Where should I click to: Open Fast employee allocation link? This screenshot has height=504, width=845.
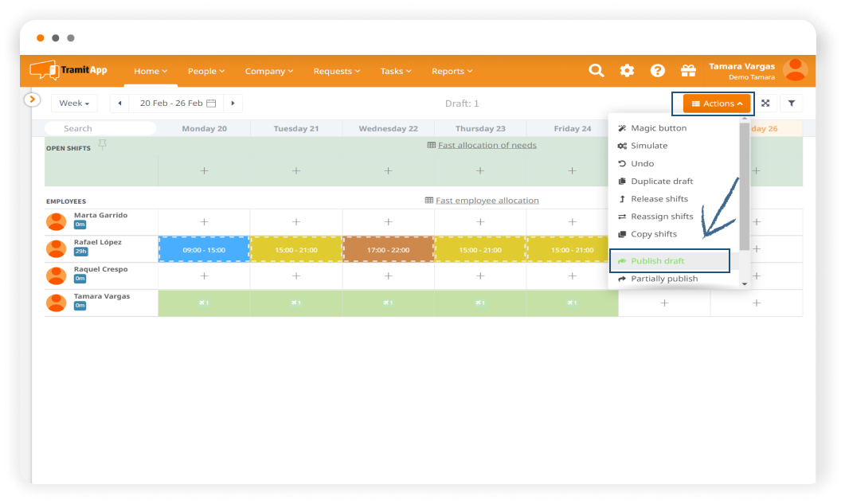click(x=487, y=201)
